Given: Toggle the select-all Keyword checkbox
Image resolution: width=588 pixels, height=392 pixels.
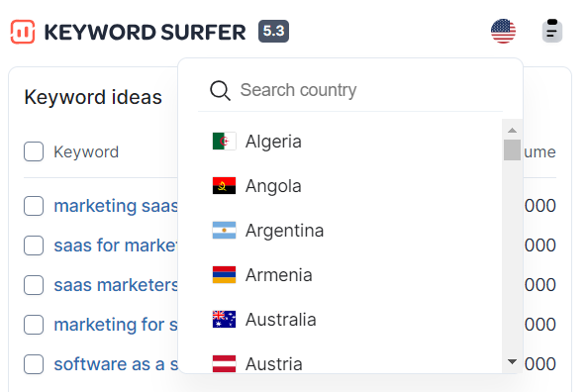Looking at the screenshot, I should pos(34,151).
